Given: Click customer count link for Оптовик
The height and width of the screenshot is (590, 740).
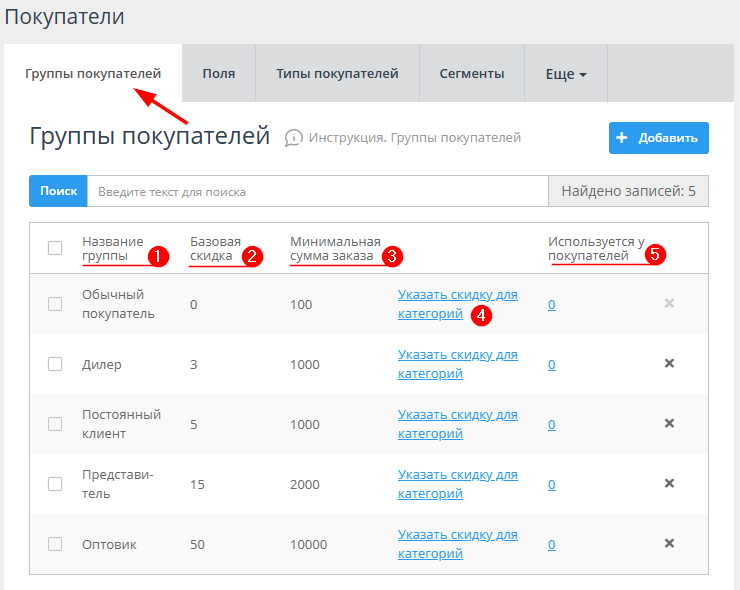Looking at the screenshot, I should pyautogui.click(x=551, y=545).
